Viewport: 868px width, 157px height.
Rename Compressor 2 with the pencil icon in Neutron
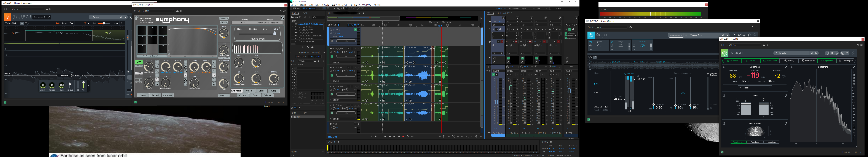coord(49,17)
